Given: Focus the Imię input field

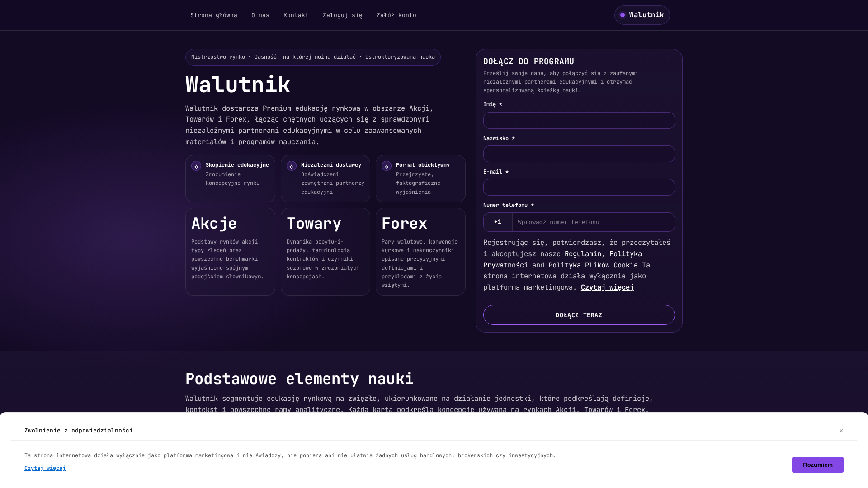Looking at the screenshot, I should click(579, 121).
